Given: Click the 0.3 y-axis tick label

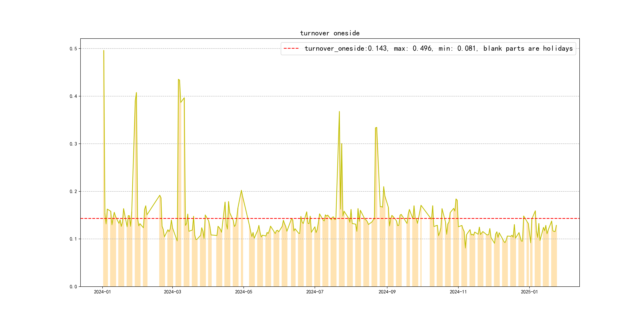Looking at the screenshot, I should (73, 144).
